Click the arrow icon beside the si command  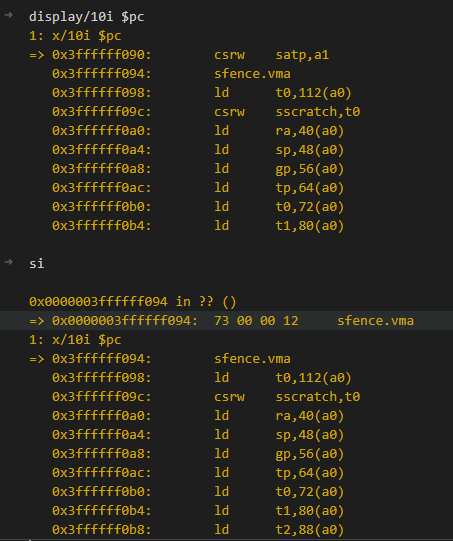[x=9, y=262]
